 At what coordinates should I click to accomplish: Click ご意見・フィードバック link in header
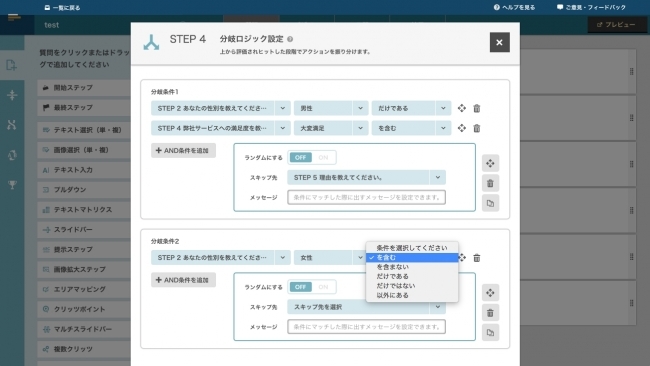pos(591,7)
